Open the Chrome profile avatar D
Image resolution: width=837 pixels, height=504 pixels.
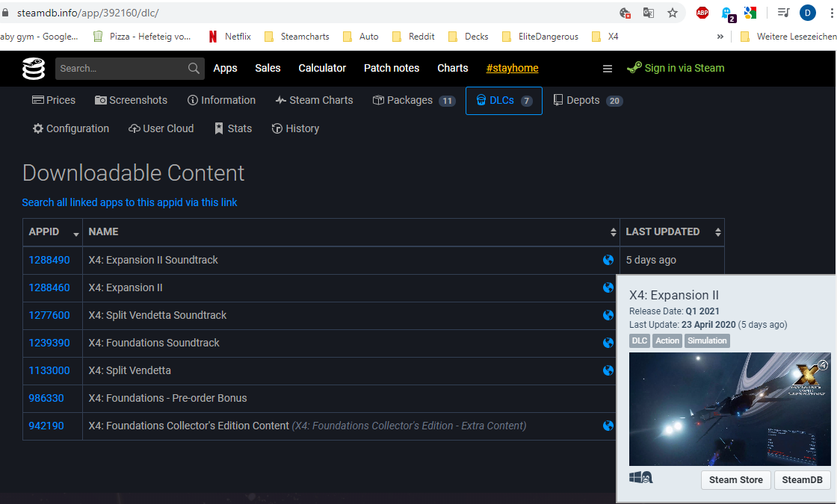pyautogui.click(x=808, y=13)
